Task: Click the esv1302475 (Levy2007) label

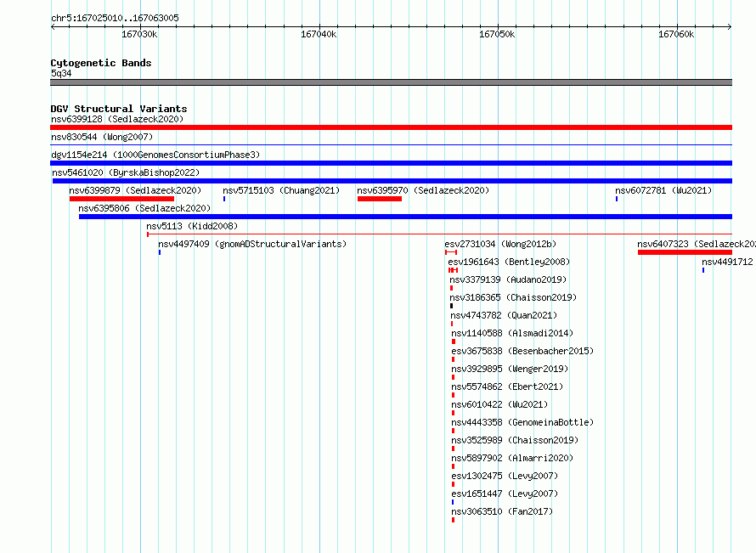Action: [505, 476]
